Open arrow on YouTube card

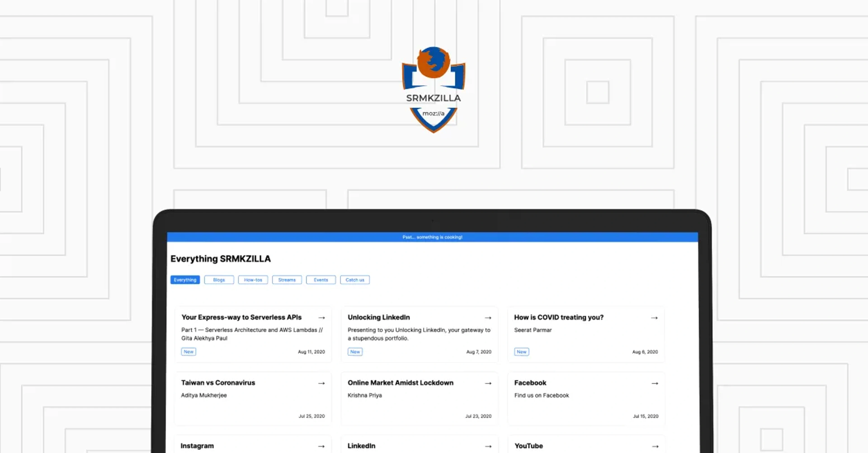point(655,446)
